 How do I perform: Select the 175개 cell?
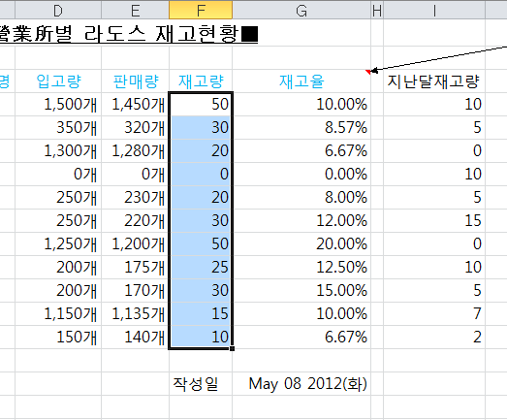click(x=135, y=268)
